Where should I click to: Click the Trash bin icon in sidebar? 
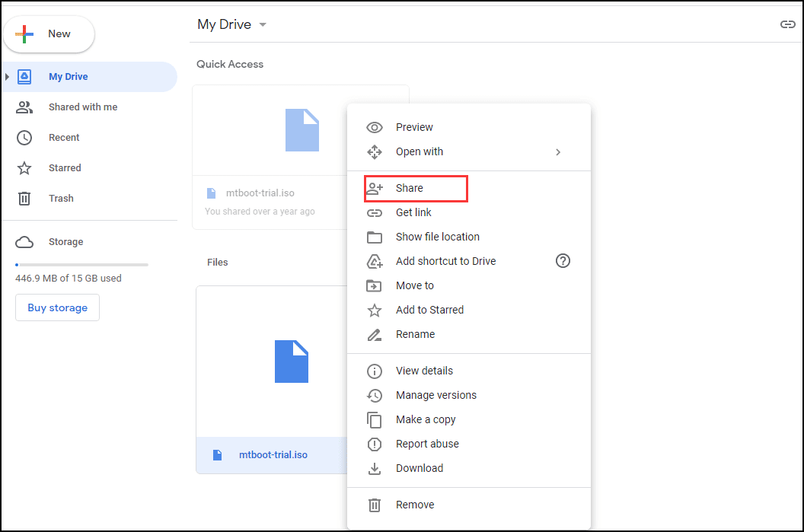[x=24, y=199]
